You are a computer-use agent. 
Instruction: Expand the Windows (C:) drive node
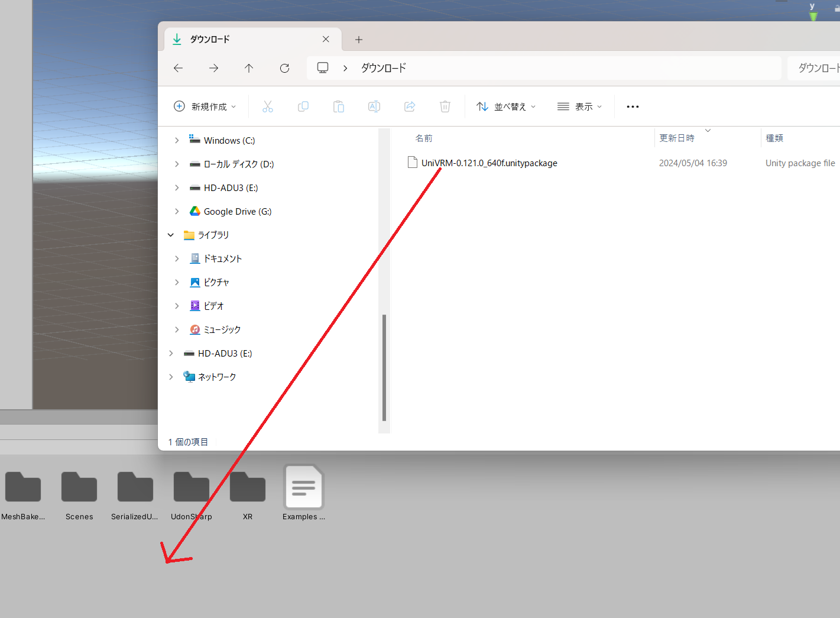click(x=177, y=140)
